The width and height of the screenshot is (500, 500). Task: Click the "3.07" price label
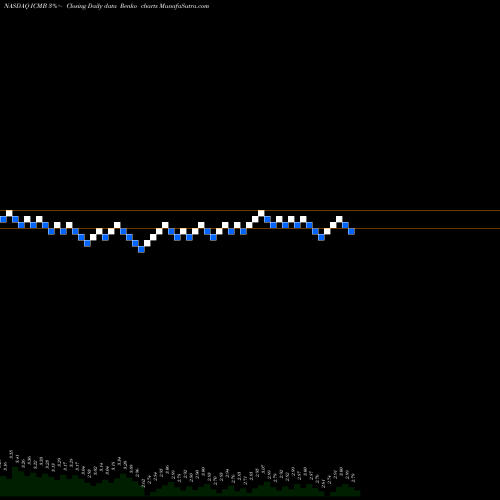pyautogui.click(x=263, y=469)
